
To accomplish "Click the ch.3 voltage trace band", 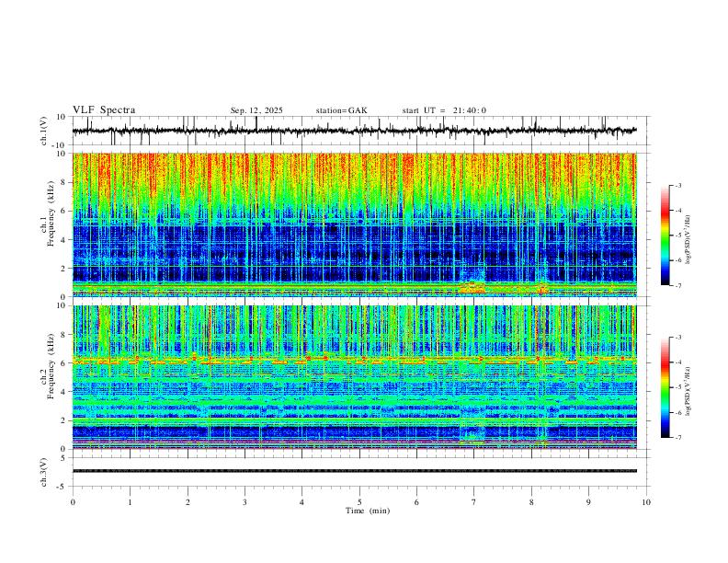I will [x=354, y=471].
